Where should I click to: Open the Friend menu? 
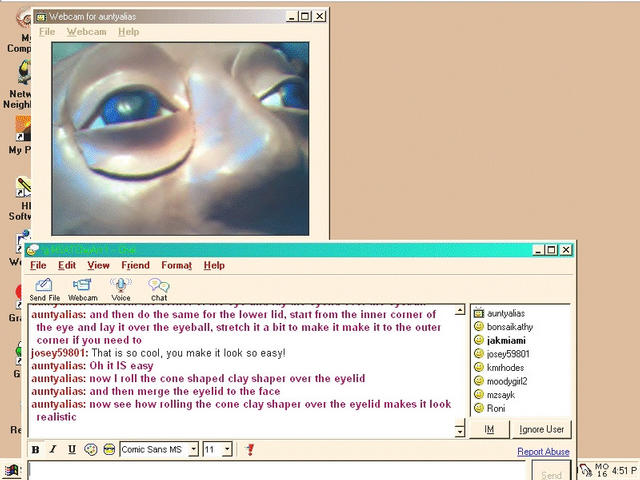click(136, 265)
